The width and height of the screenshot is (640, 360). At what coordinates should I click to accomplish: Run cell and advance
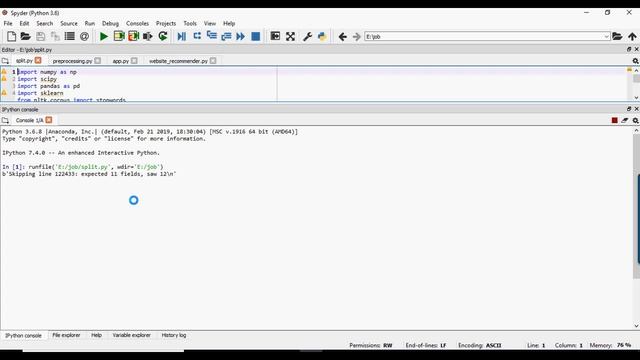(133, 36)
